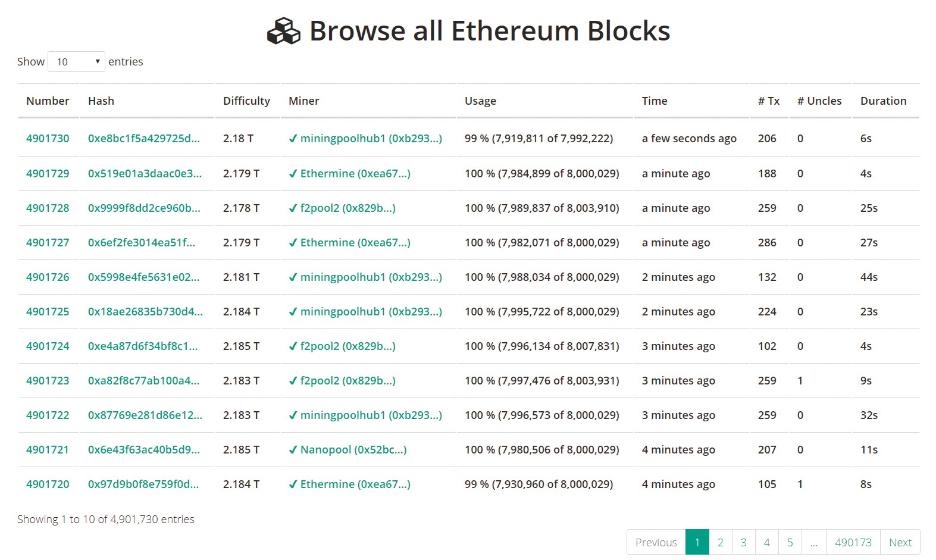Sort table by Number column header
The height and width of the screenshot is (560, 936).
tap(48, 101)
